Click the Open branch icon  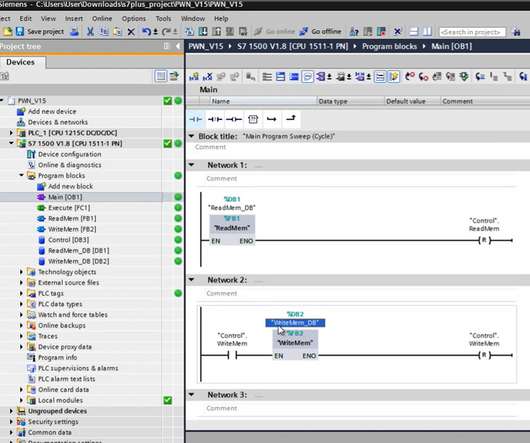271,119
